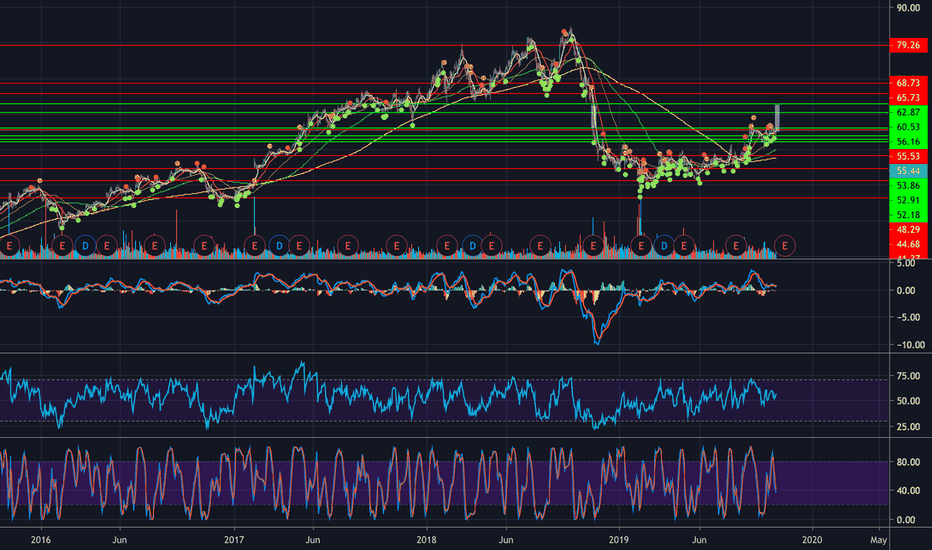
Task: Click the 2017 time axis label
Action: tap(234, 540)
